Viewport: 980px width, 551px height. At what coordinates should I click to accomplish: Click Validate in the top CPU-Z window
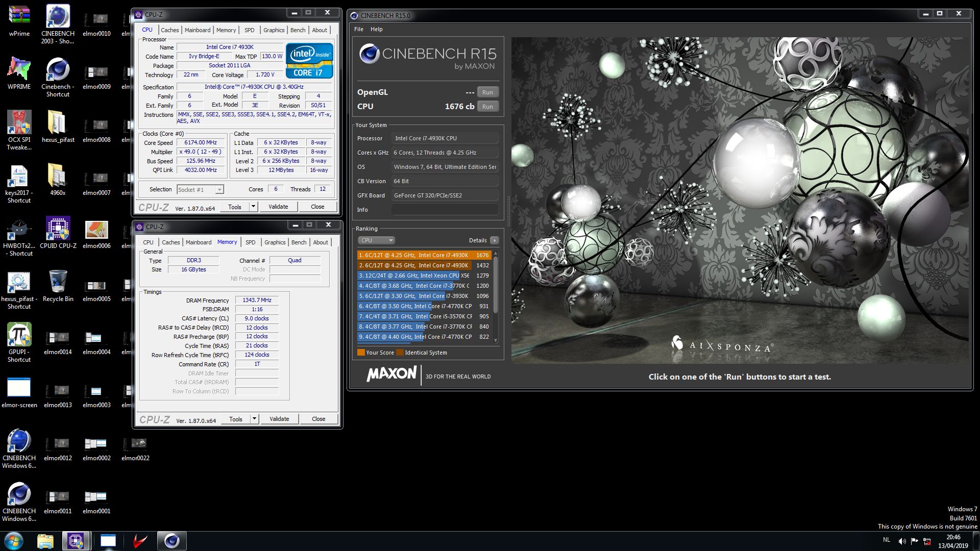click(278, 207)
